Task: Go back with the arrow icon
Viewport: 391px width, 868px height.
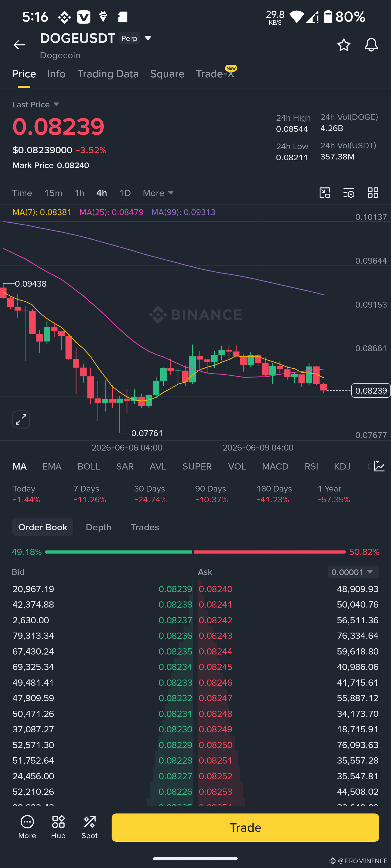Action: coord(19,45)
